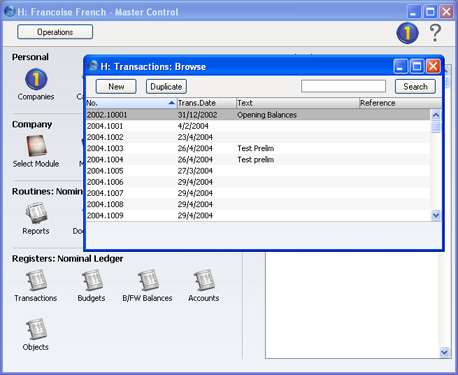458x375 pixels.
Task: Click scroll down arrow in transactions list
Action: coord(436,215)
